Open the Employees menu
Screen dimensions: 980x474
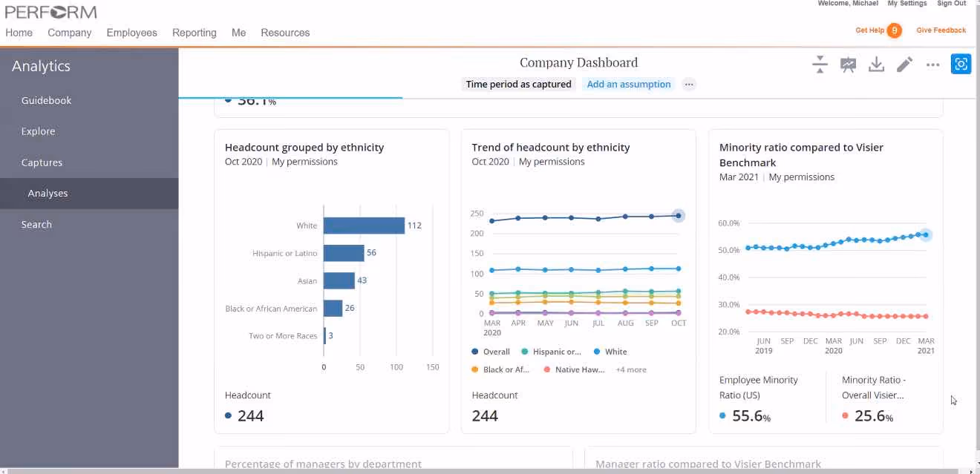click(131, 33)
